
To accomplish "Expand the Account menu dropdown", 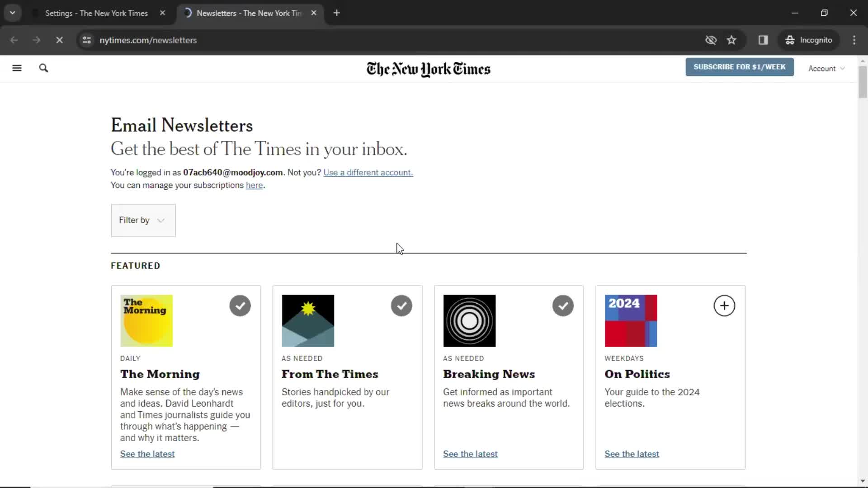I will tap(827, 68).
